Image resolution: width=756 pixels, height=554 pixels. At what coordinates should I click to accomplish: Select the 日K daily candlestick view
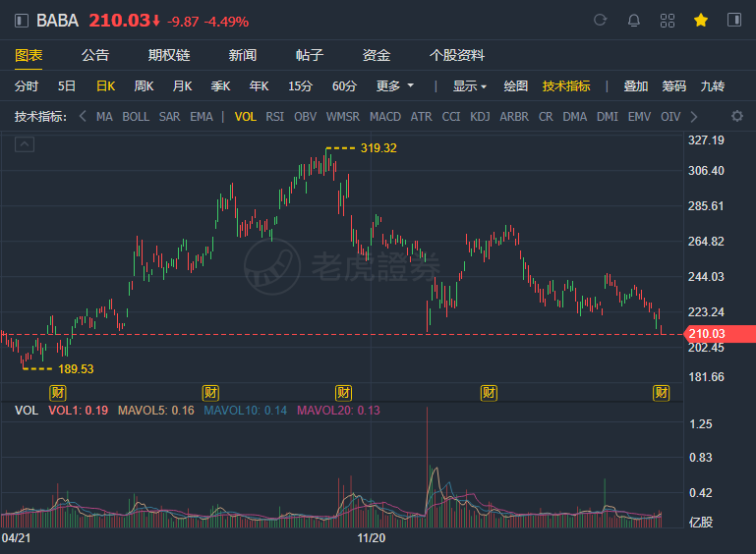(105, 86)
